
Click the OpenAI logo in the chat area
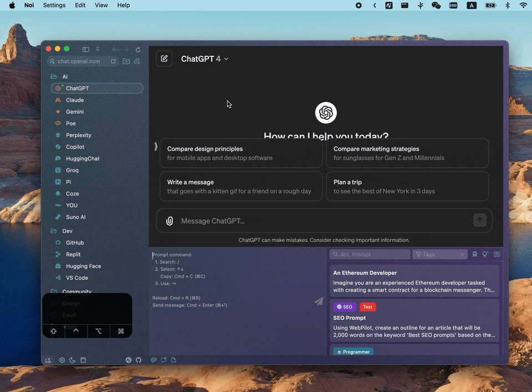tap(326, 113)
